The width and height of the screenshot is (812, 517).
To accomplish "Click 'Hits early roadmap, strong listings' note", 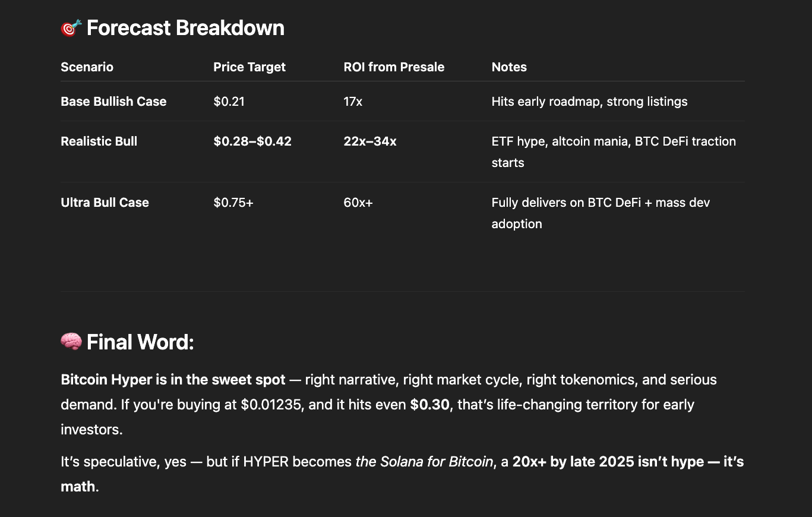I will (589, 102).
